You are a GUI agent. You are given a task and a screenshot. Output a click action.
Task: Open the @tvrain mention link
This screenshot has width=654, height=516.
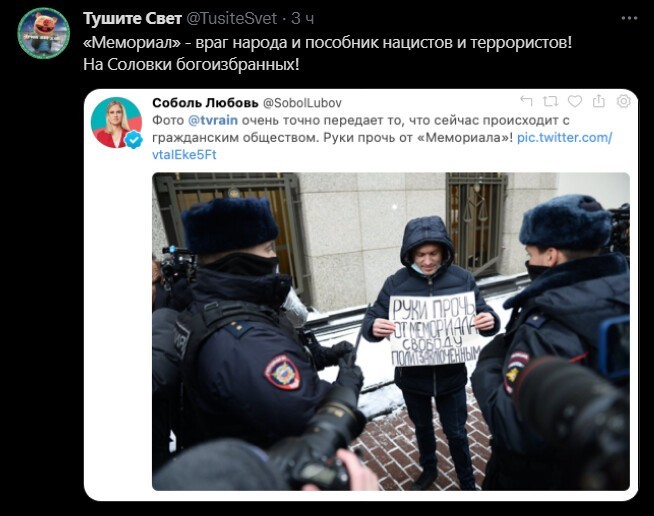coord(213,120)
